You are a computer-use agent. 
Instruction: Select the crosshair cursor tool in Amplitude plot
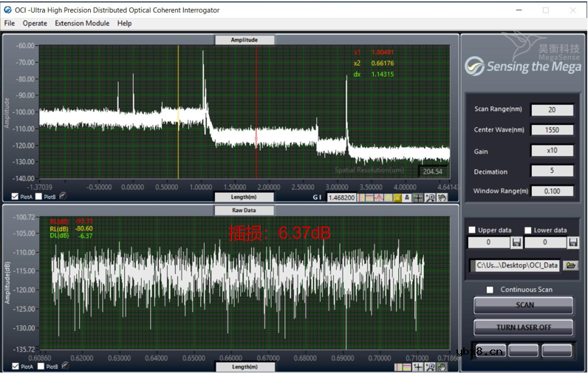click(x=418, y=197)
